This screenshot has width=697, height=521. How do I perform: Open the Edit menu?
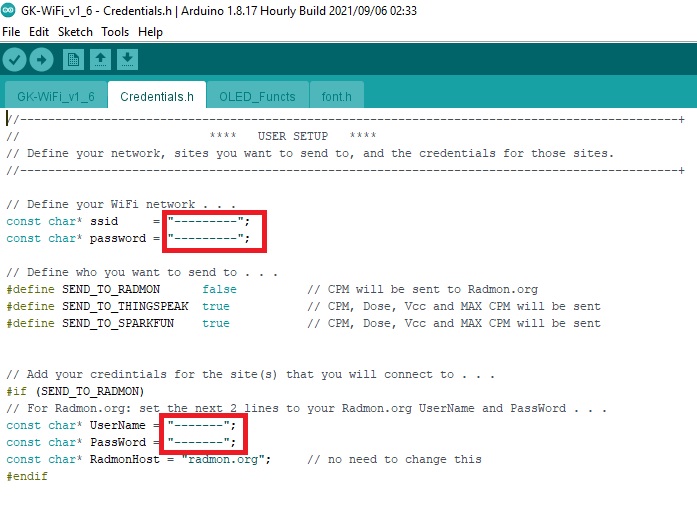coord(39,32)
